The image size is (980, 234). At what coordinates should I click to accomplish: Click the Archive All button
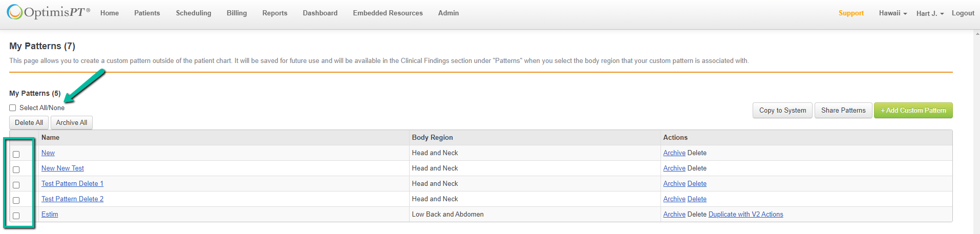coord(72,123)
